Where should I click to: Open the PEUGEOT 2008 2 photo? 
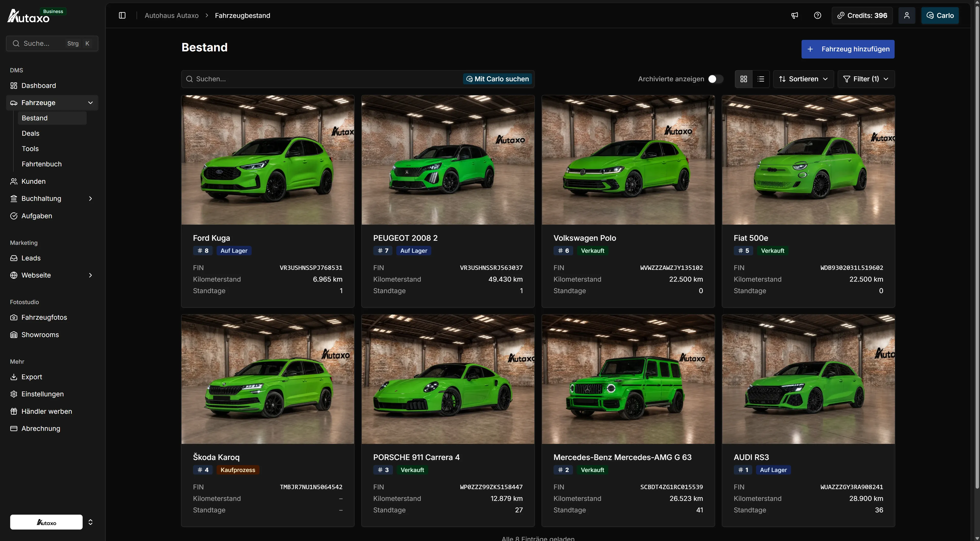click(x=448, y=160)
